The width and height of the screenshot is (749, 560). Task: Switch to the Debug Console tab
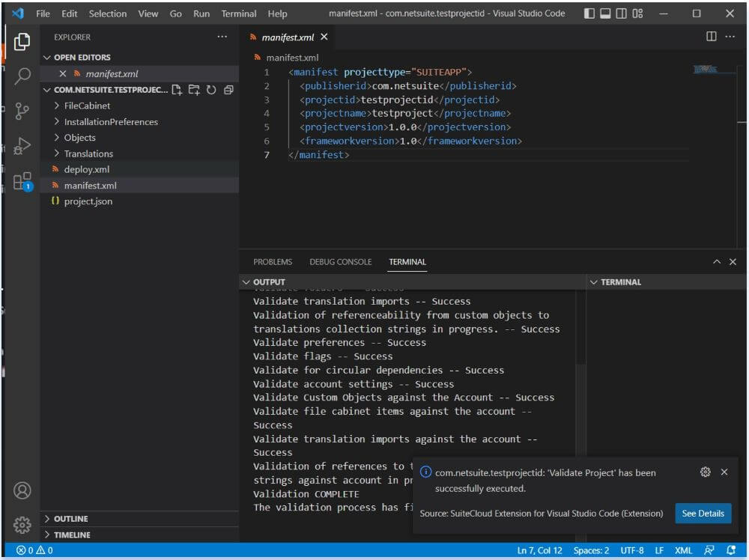tap(340, 261)
